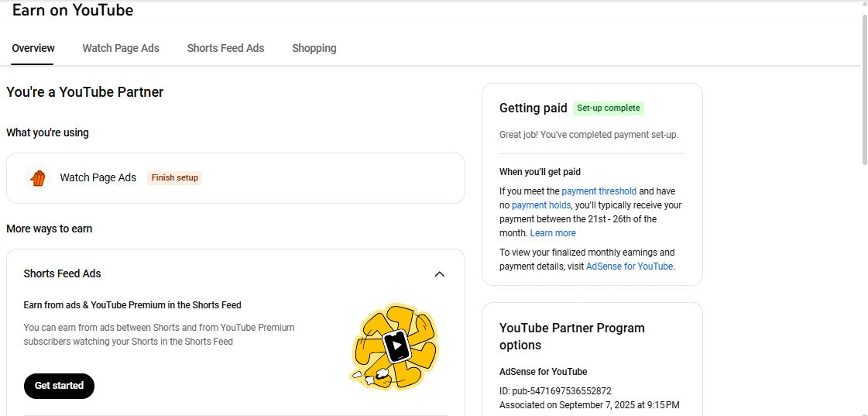This screenshot has height=416, width=868.
Task: Click the Watch Page Ads popcorn icon
Action: pos(38,178)
